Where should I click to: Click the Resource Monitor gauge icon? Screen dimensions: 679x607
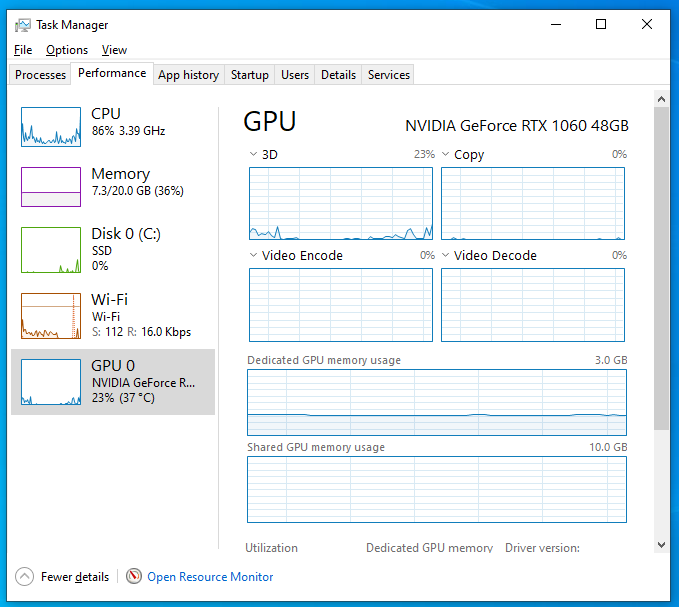134,576
